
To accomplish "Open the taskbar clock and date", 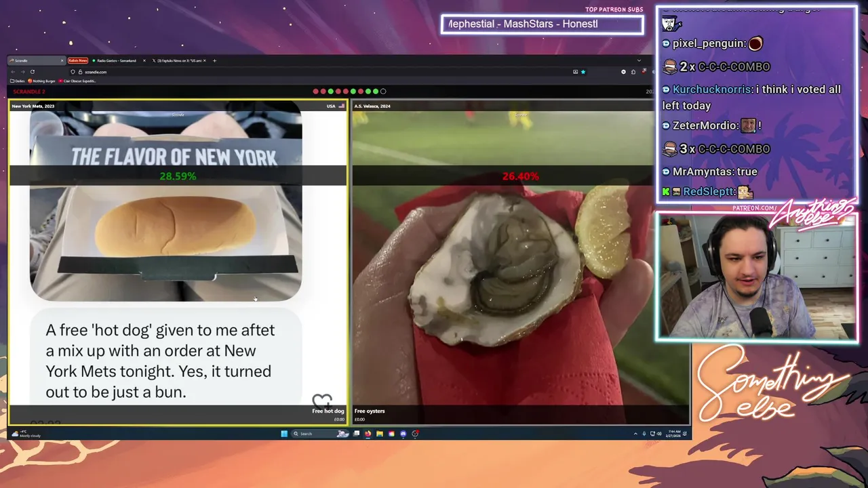I will (674, 434).
